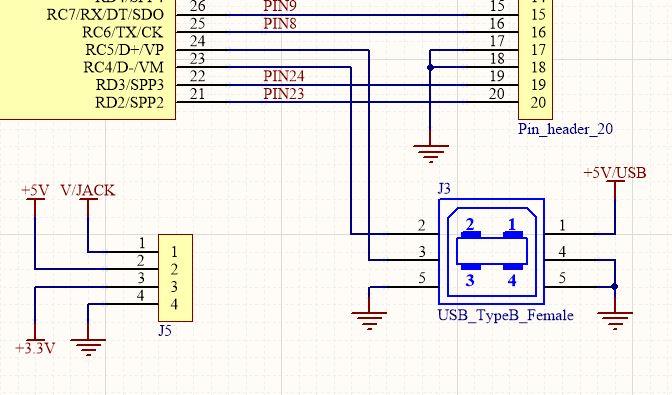Viewport: 672px width, 395px height.
Task: Select the PIN9 net label
Action: tap(280, 6)
